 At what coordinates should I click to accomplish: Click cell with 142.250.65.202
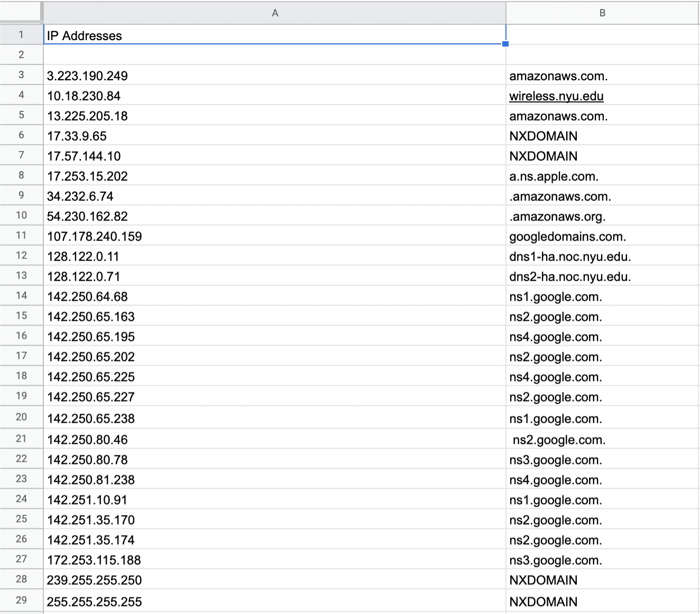274,357
